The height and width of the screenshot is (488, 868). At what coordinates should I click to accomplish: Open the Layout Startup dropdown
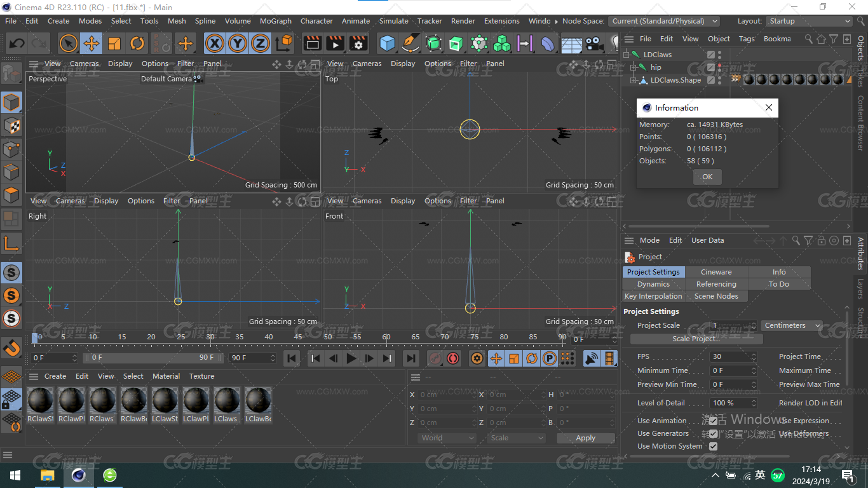(x=809, y=21)
